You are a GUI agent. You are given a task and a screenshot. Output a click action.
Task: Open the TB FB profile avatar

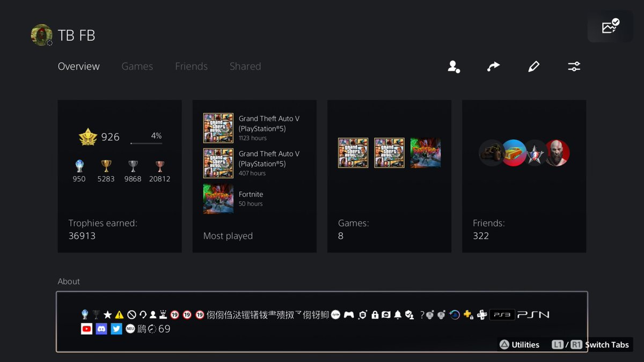click(x=41, y=35)
